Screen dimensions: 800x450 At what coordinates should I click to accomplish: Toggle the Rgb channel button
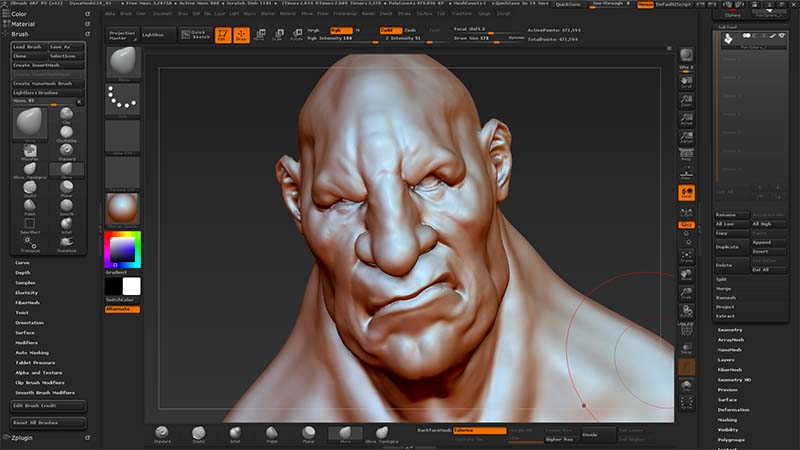(x=341, y=30)
